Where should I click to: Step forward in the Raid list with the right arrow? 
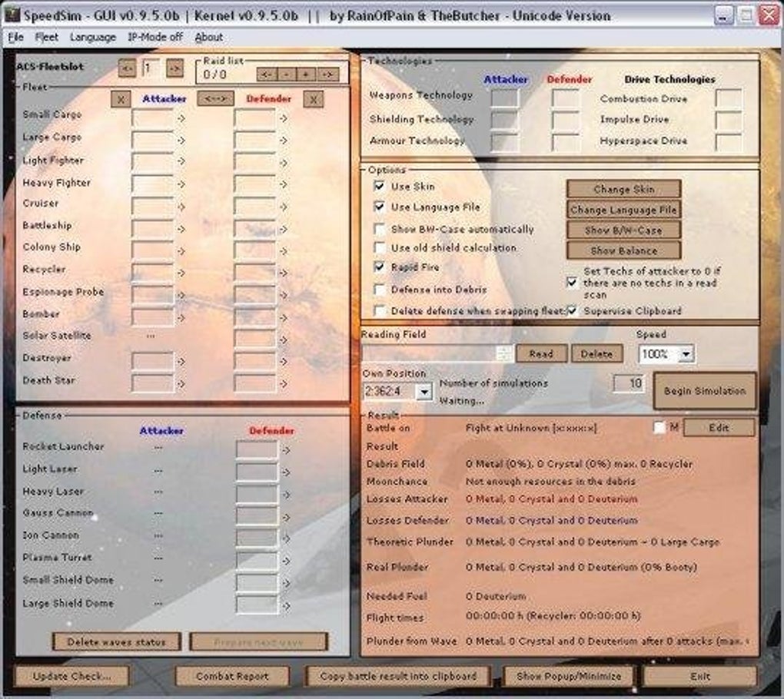[326, 74]
